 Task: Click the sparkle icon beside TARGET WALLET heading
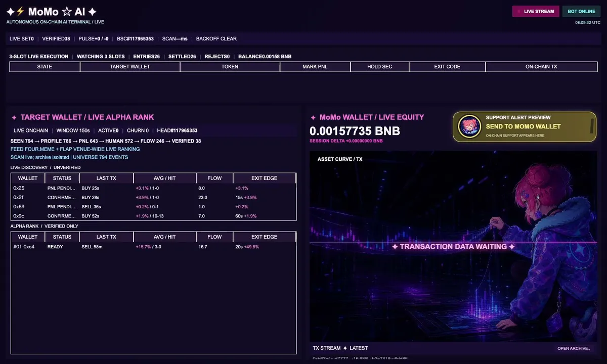coord(14,117)
